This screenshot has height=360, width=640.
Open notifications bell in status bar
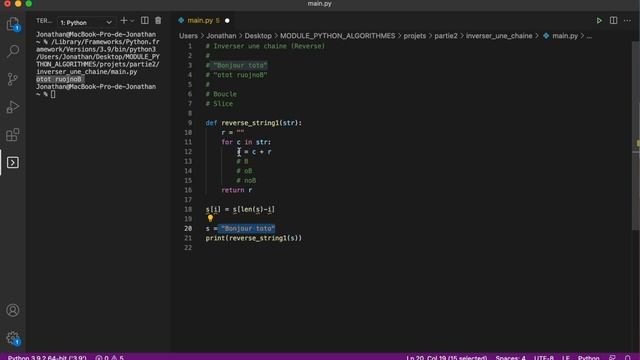628,357
